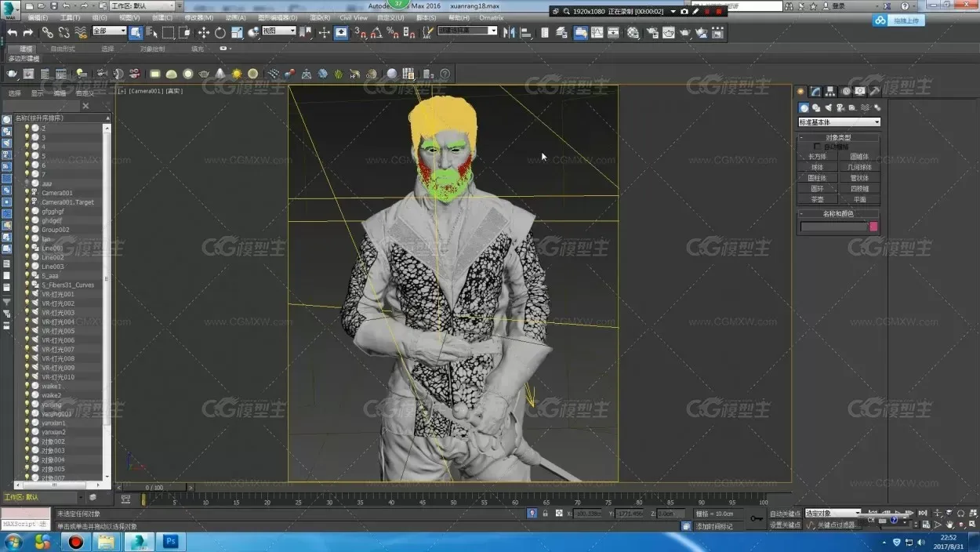
Task: Open the named selection sets dropdown
Action: [467, 31]
